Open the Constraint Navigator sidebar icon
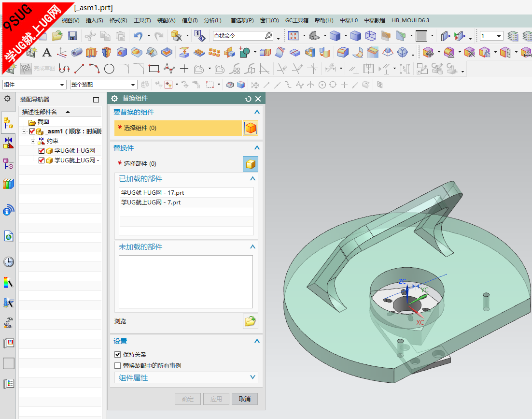Image resolution: width=532 pixels, height=419 pixels. coord(8,143)
